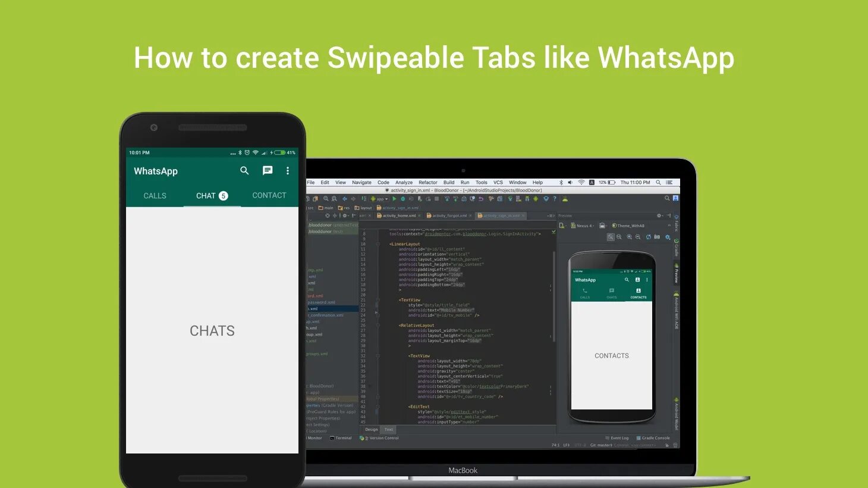Click the line 23 android:text Mobile Number code
The image size is (868, 488).
click(x=441, y=310)
